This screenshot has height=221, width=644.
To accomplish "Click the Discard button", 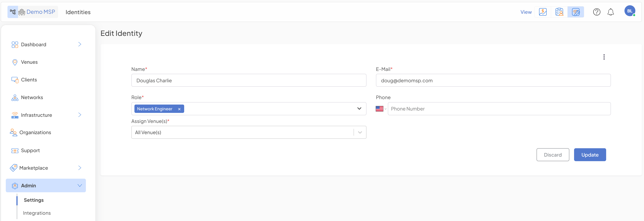I will click(x=553, y=155).
